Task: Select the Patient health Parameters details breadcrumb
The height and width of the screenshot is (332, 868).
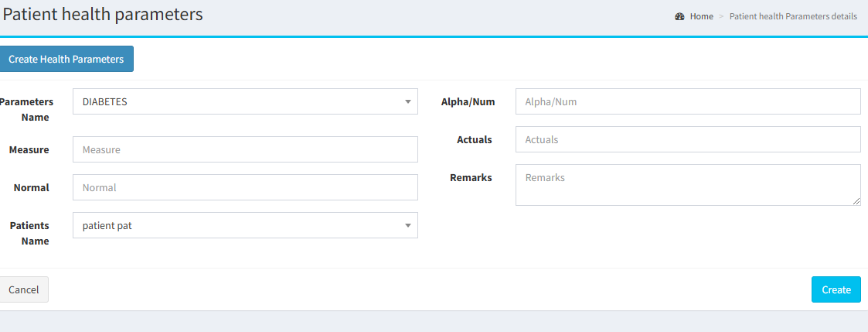Action: (x=793, y=16)
